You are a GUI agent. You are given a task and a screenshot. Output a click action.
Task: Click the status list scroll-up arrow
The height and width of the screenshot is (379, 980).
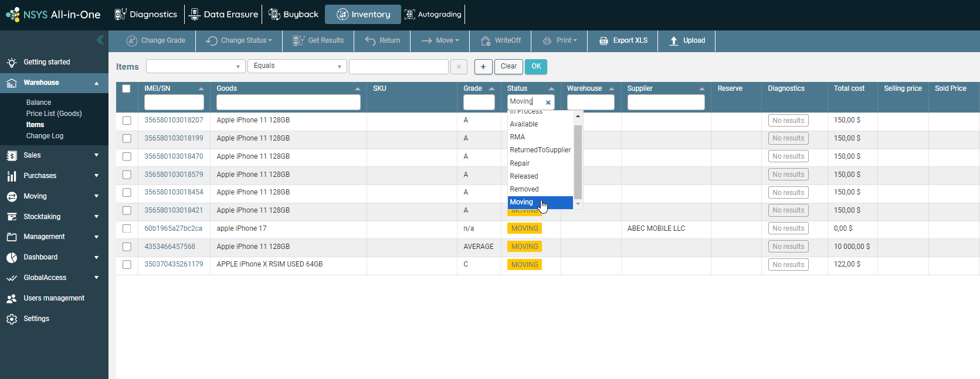(578, 116)
